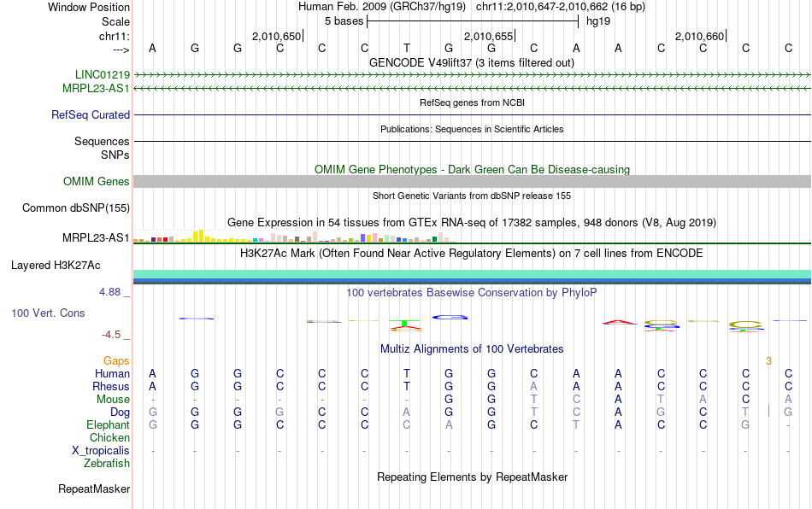Click the gray OMIM Genes bar
The width and height of the screenshot is (812, 509).
tap(473, 181)
